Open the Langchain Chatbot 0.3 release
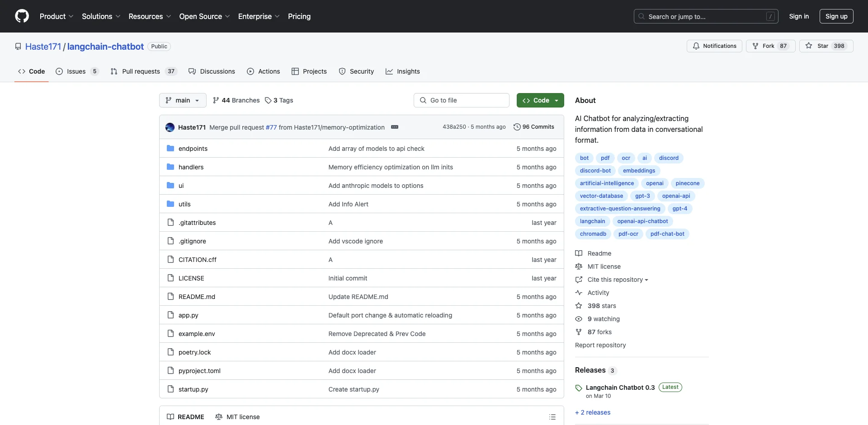The height and width of the screenshot is (425, 868). coord(620,388)
